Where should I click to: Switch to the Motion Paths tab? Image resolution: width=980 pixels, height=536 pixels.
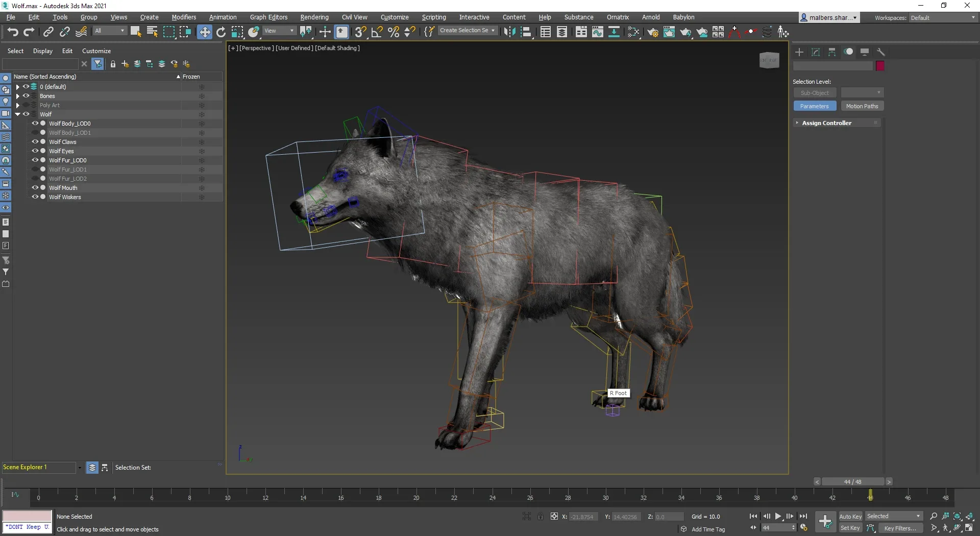click(x=863, y=106)
